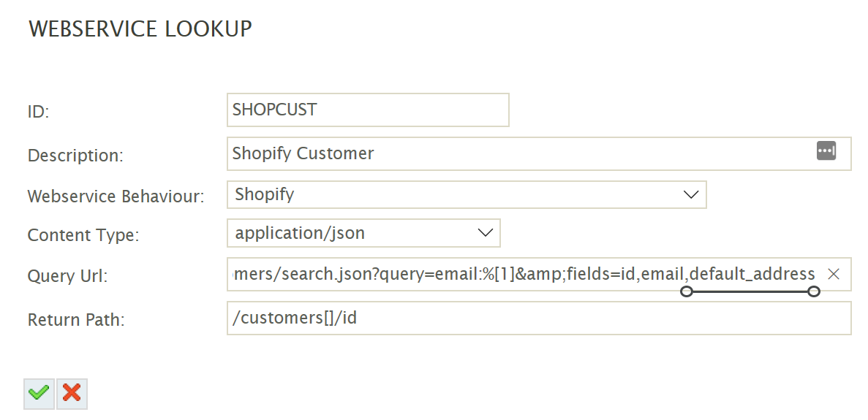Click the Return Path: label
This screenshot has height=420, width=868.
[76, 320]
